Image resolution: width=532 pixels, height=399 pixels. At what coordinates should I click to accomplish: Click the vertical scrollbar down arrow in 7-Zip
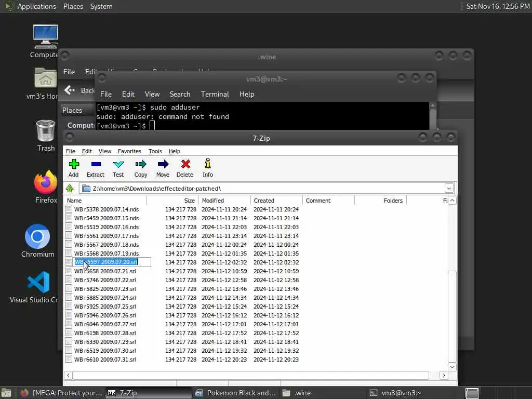point(453,367)
